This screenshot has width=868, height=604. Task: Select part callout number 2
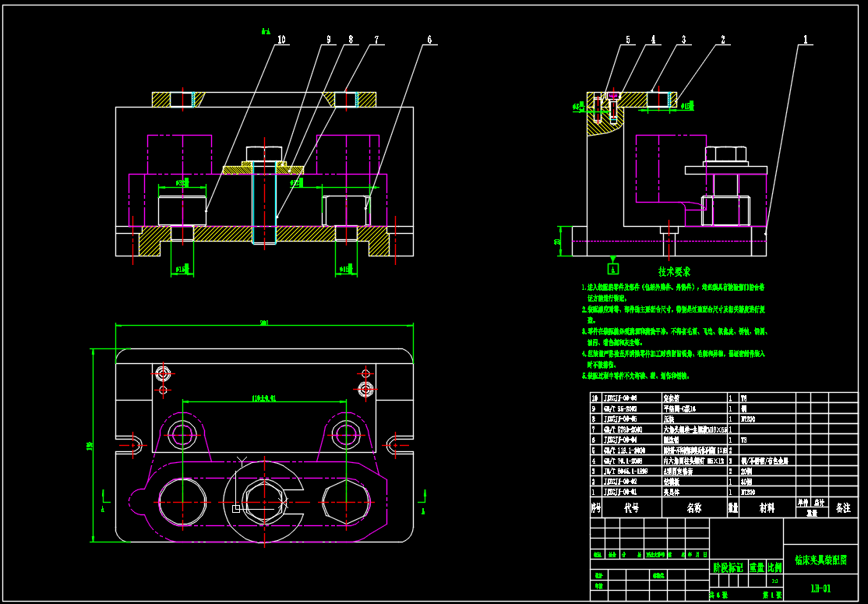(723, 39)
